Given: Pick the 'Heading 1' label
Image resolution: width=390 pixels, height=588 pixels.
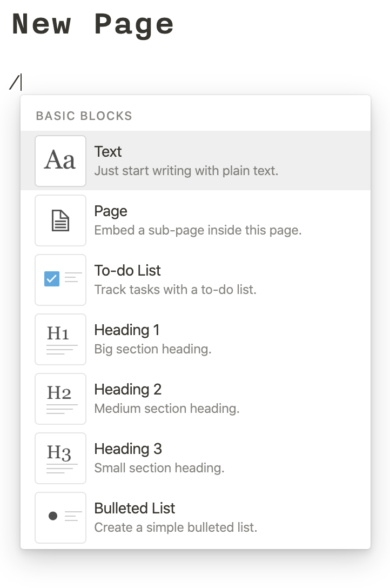Looking at the screenshot, I should (x=127, y=330).
